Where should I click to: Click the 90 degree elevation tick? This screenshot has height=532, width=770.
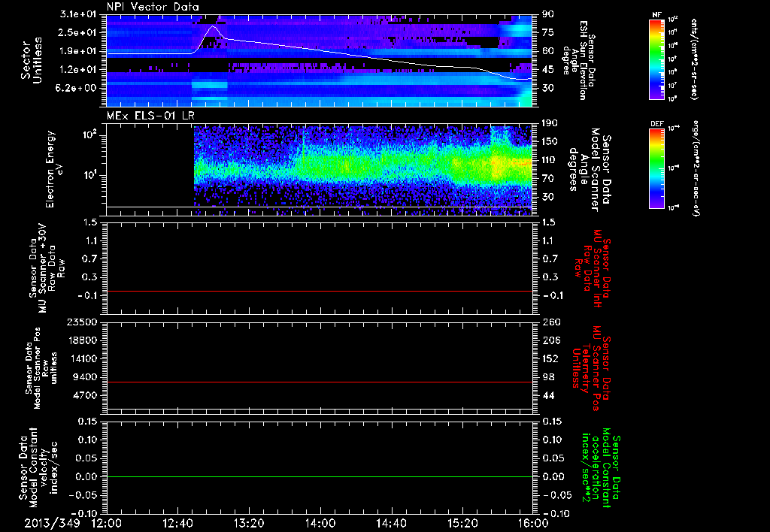point(547,14)
